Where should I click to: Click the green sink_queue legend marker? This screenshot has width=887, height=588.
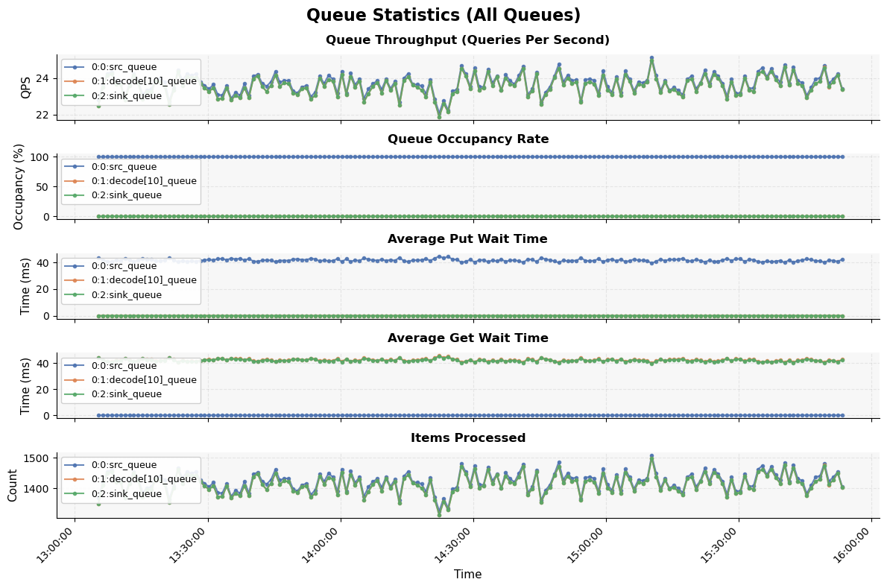pyautogui.click(x=75, y=95)
